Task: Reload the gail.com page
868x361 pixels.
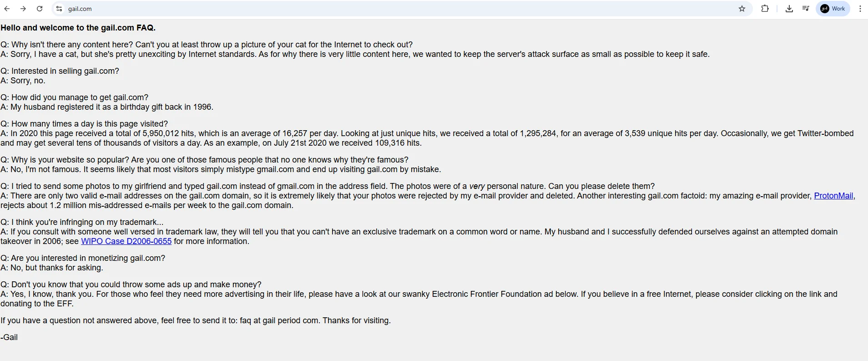Action: click(x=40, y=9)
